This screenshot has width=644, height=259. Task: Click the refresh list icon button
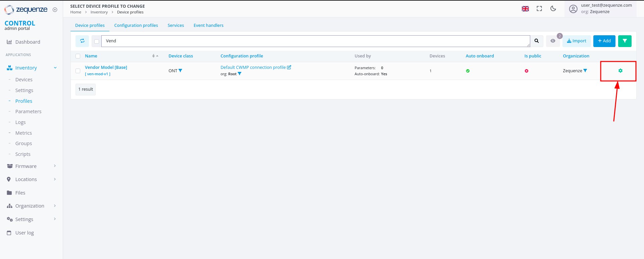[x=82, y=41]
